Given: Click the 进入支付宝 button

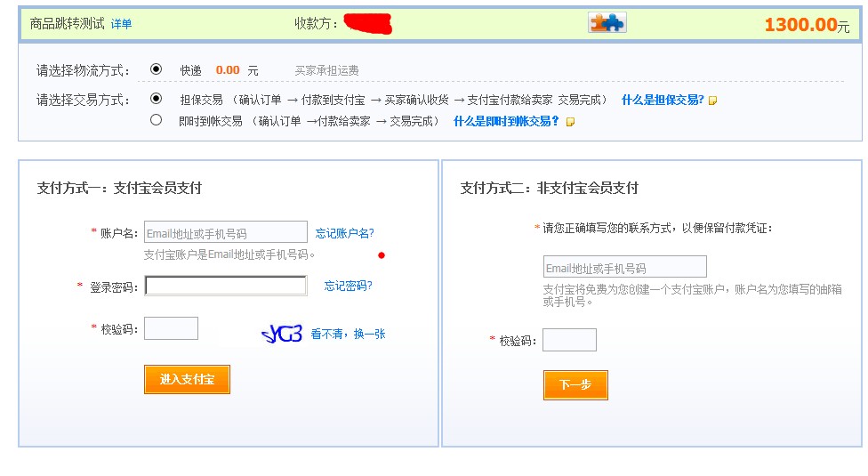Looking at the screenshot, I should [x=187, y=379].
